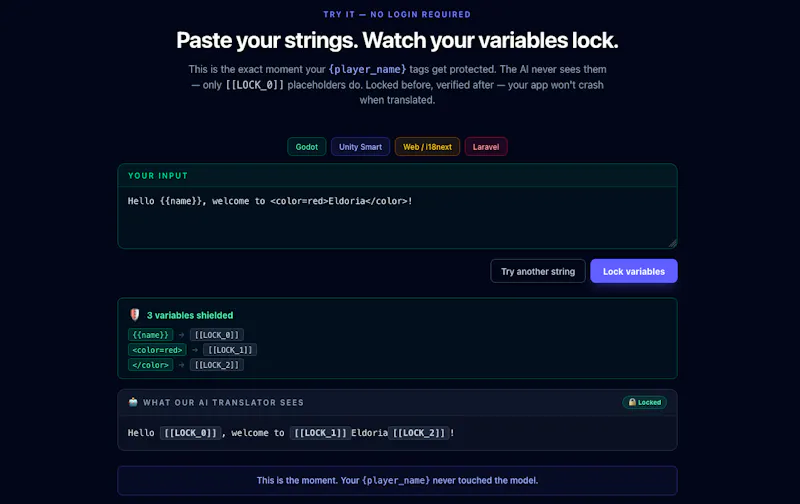Viewport: 800px width, 504px height.
Task: Click the [[LOCK_2]] tag in shielded list
Action: [x=217, y=365]
